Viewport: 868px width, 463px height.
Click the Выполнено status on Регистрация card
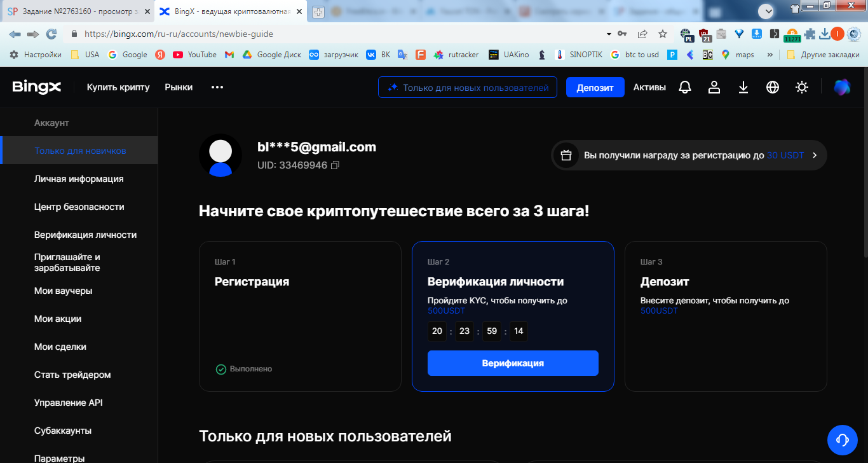(244, 369)
